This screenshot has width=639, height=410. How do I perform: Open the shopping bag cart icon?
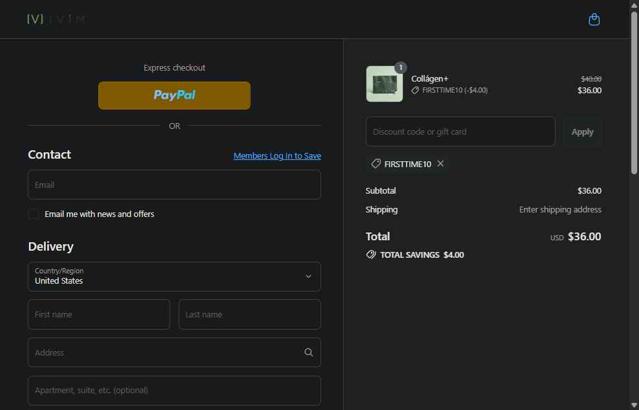(x=594, y=19)
